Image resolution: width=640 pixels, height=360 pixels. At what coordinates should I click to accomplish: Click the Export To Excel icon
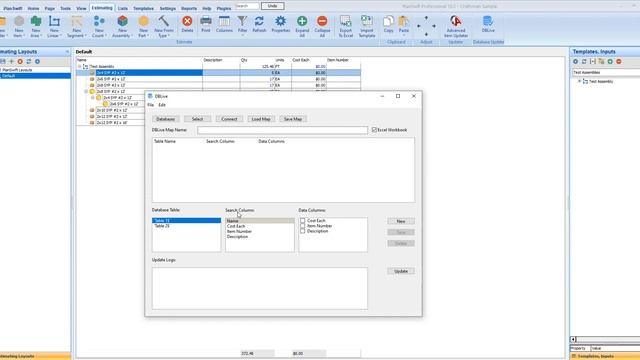(345, 21)
